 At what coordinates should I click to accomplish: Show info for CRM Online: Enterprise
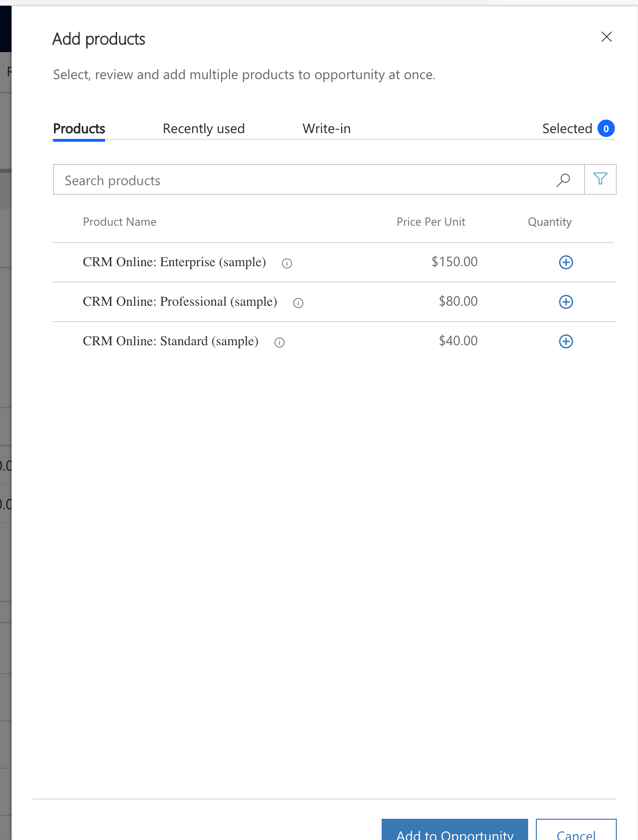pyautogui.click(x=287, y=263)
